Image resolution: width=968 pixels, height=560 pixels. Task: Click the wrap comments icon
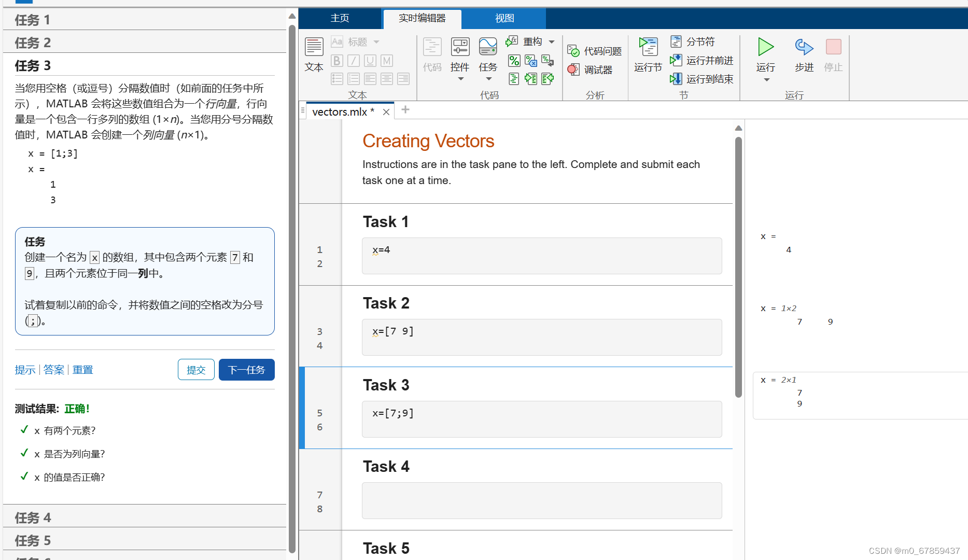(x=548, y=61)
